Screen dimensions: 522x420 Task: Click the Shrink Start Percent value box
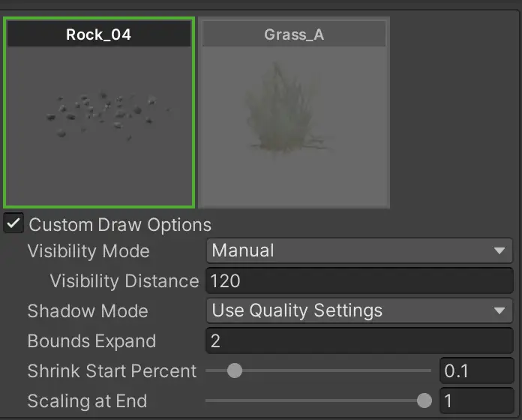(475, 371)
